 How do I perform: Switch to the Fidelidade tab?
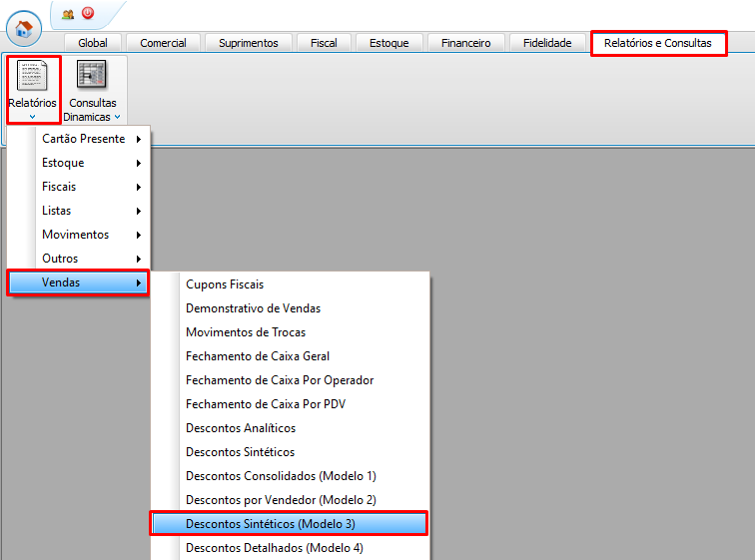click(x=547, y=43)
